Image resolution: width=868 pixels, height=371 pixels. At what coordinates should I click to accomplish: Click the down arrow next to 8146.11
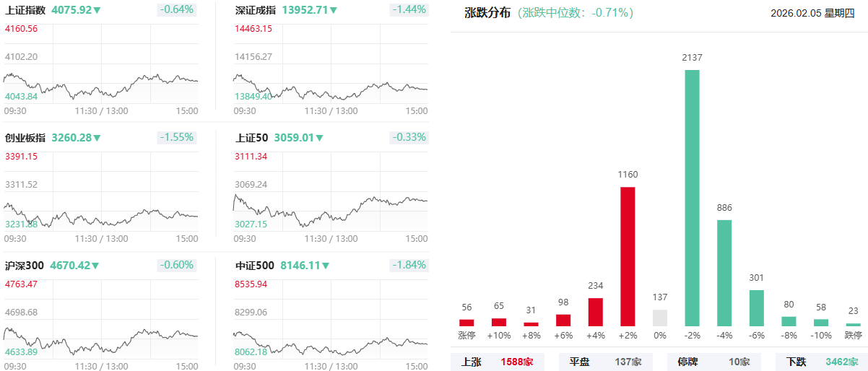pyautogui.click(x=326, y=266)
